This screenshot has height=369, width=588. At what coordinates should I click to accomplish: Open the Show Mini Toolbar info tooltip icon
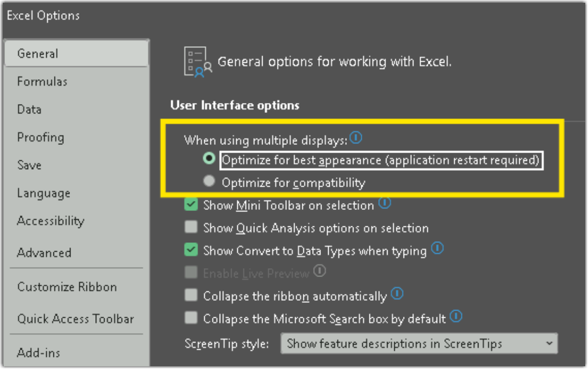pyautogui.click(x=385, y=203)
